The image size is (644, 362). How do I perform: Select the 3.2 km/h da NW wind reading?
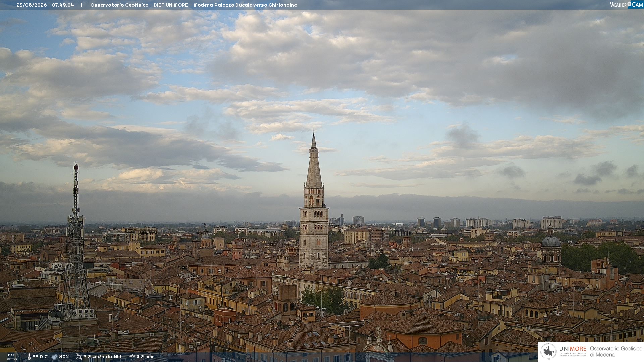point(102,357)
